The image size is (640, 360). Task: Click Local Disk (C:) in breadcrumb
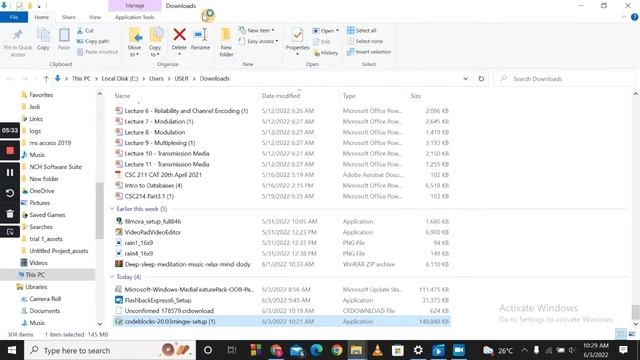[120, 78]
